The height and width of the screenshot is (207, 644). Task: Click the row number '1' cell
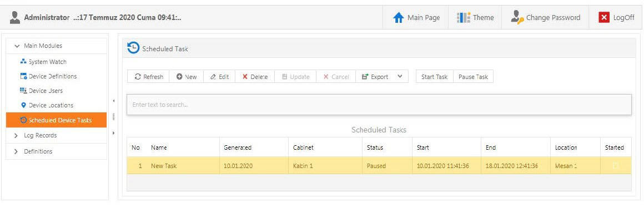(x=137, y=166)
